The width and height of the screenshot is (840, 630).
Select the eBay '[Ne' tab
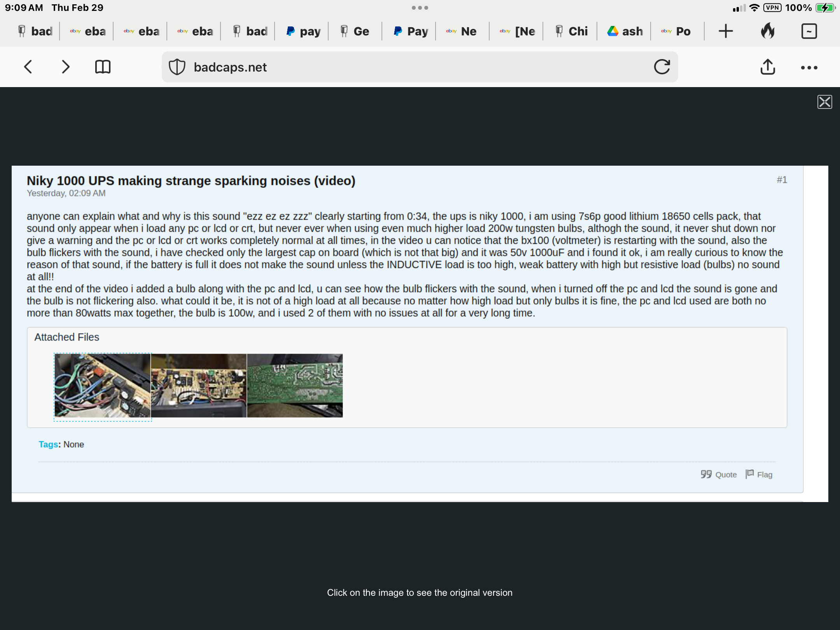pyautogui.click(x=517, y=31)
